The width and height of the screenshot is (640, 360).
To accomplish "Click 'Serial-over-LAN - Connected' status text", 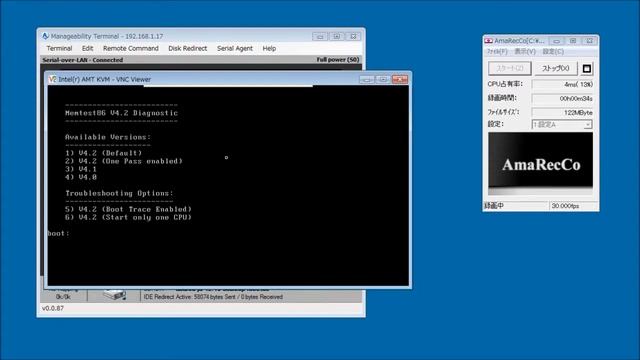I will click(82, 60).
